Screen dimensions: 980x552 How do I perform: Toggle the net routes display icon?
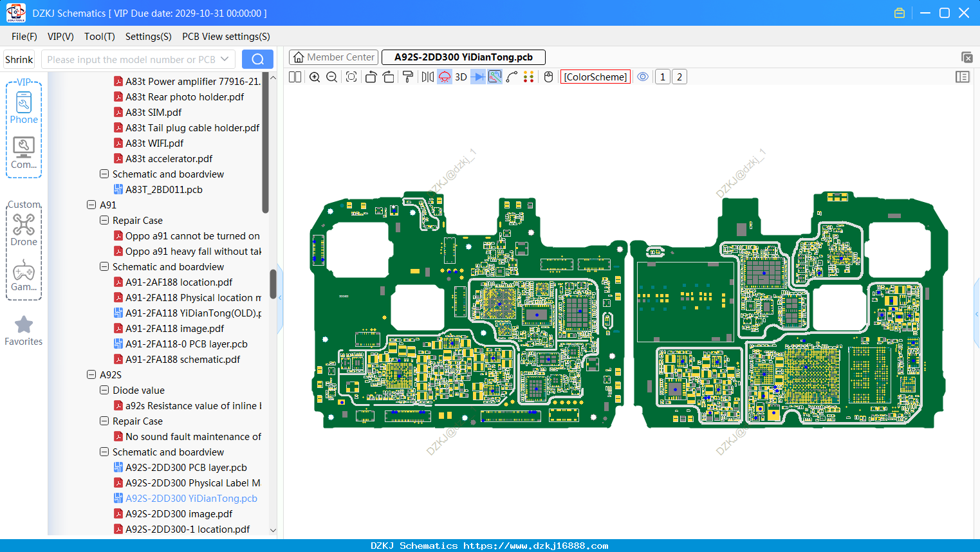click(495, 77)
